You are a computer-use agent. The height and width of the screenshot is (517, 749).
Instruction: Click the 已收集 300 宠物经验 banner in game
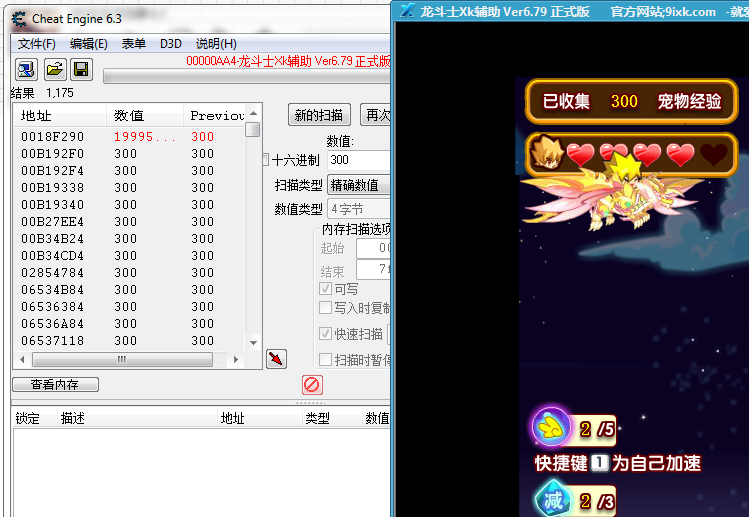631,101
